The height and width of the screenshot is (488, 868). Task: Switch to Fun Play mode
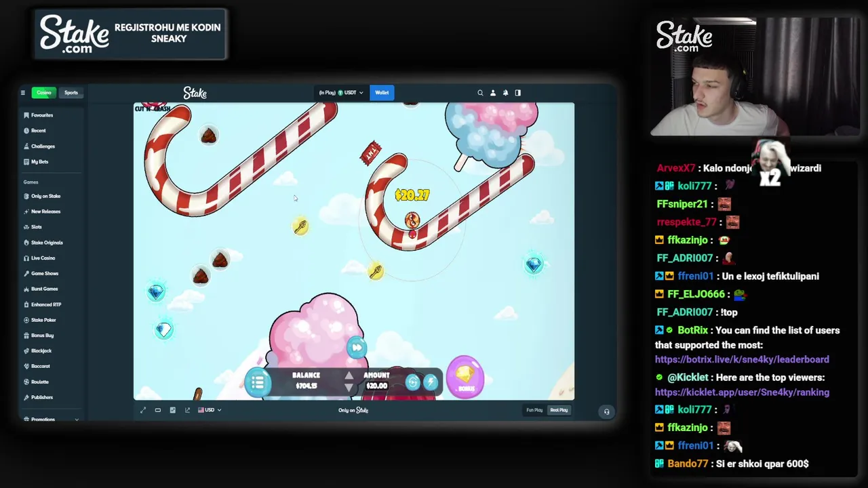pos(534,410)
